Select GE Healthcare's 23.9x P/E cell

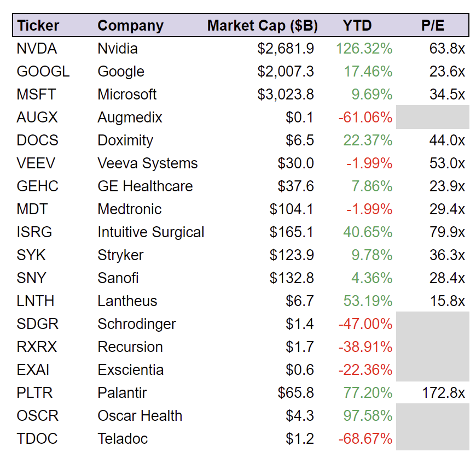click(447, 186)
